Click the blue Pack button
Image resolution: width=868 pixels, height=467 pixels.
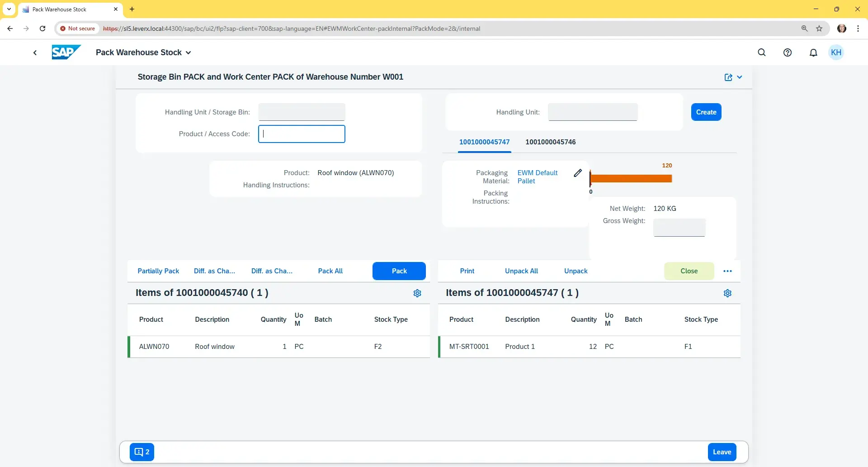(x=399, y=271)
